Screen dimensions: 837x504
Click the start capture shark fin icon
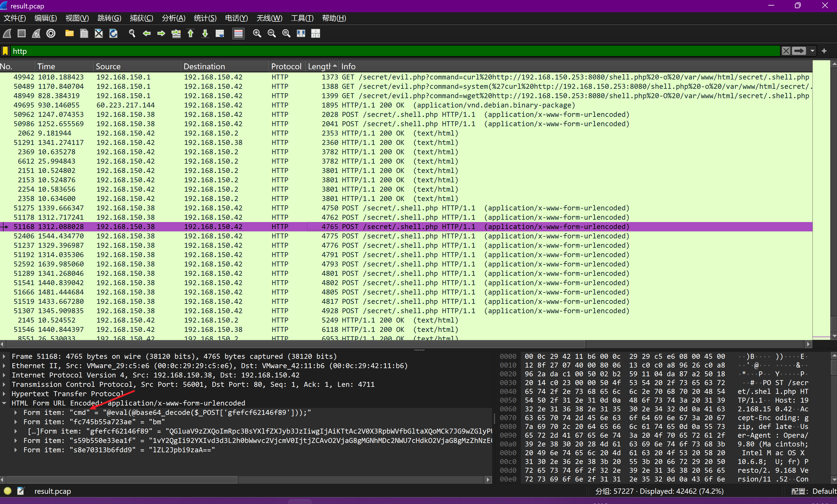point(7,33)
